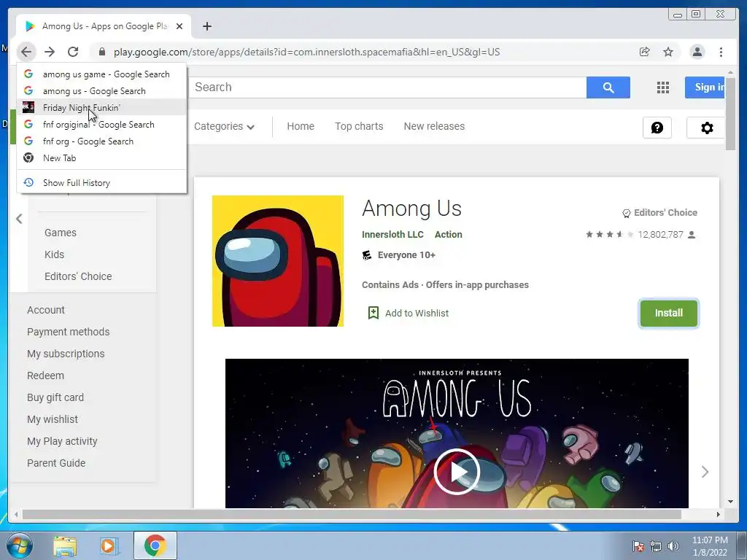The image size is (747, 560).
Task: Click the Sign in button
Action: pyautogui.click(x=705, y=87)
